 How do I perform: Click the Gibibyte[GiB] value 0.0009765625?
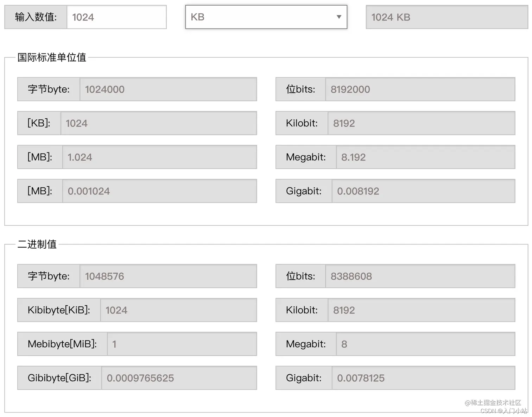[179, 378]
